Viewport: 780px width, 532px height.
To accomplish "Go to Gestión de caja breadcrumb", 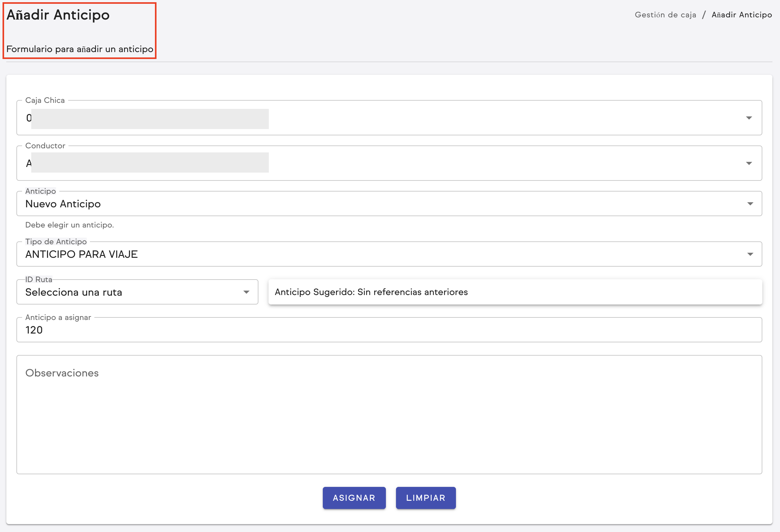I will [665, 15].
